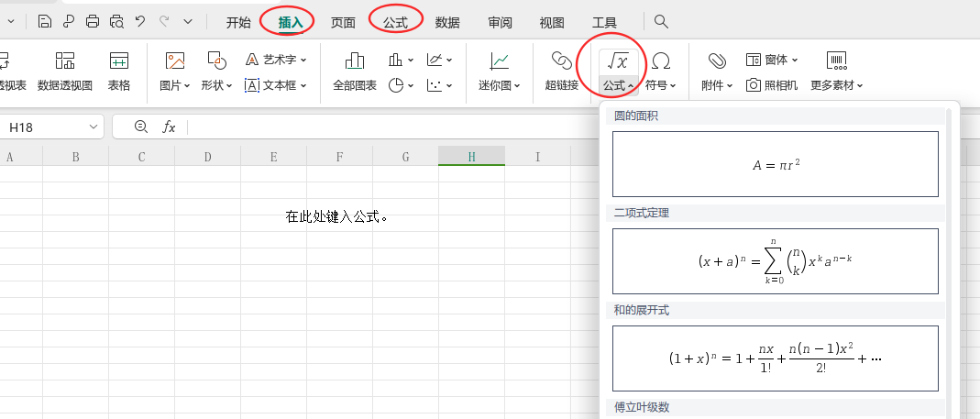The height and width of the screenshot is (419, 980).
Task: Click the Save icon in quick access toolbar
Action: pyautogui.click(x=44, y=22)
